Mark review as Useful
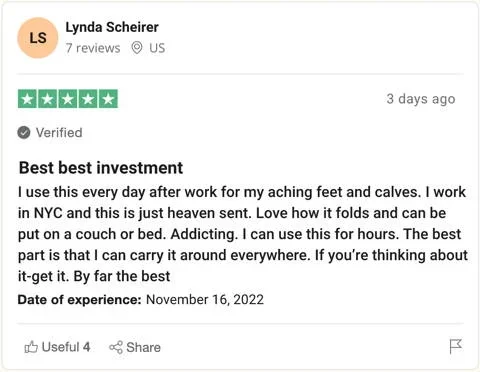 57,347
